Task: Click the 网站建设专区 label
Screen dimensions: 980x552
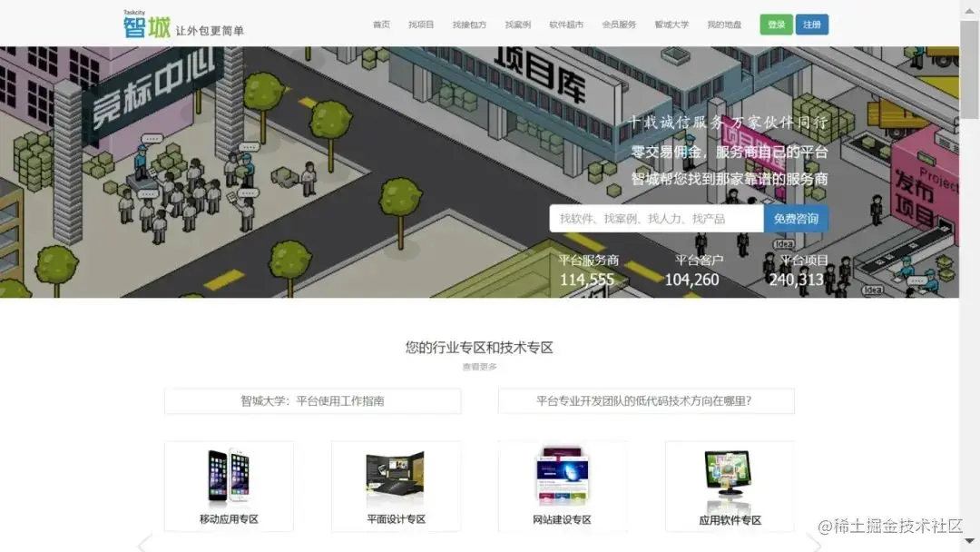Action: (x=562, y=519)
